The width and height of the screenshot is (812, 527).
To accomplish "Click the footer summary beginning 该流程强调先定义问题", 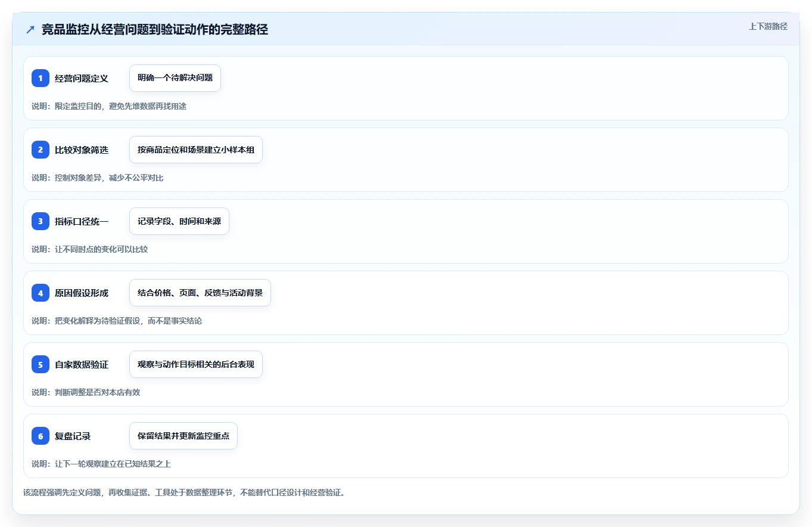I will 184,493.
